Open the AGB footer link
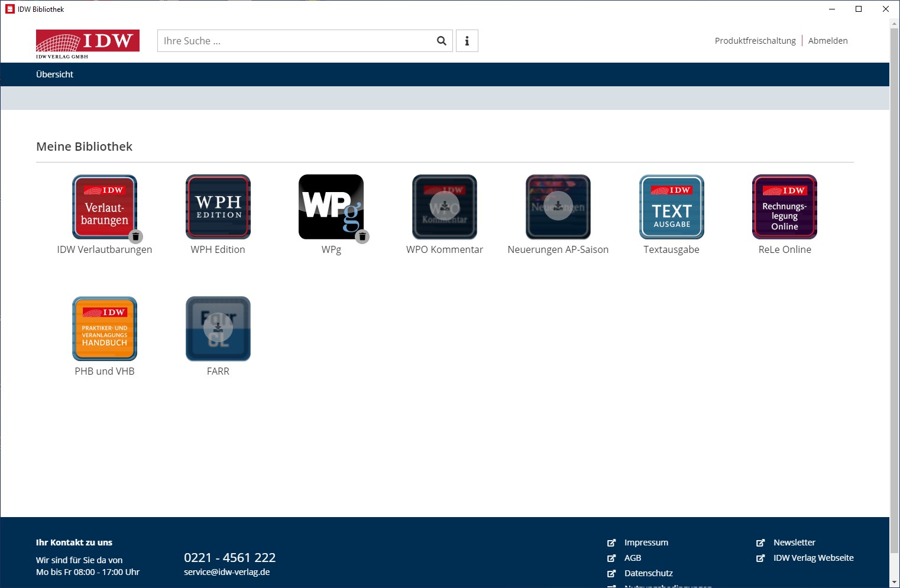900x588 pixels. [x=633, y=558]
